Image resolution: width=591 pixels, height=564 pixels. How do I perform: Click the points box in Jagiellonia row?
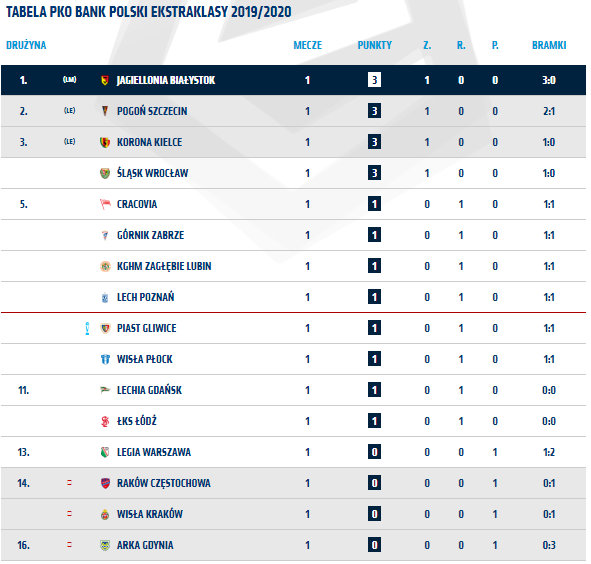[374, 80]
